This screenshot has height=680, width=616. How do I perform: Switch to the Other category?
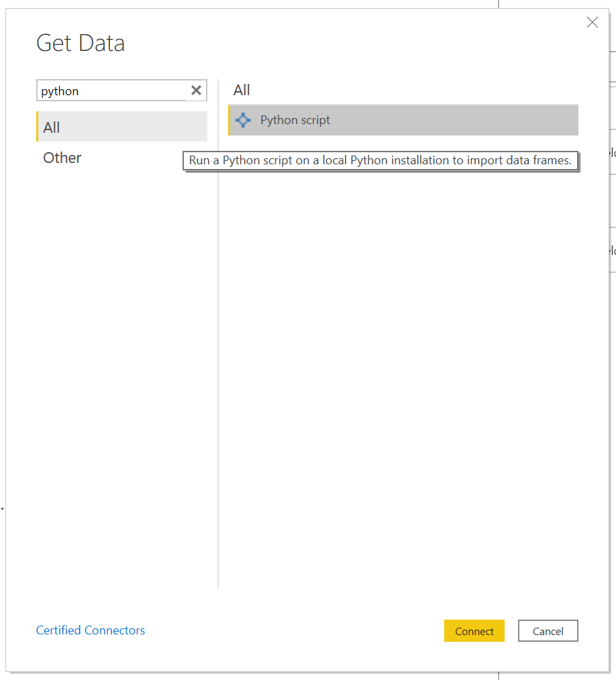pos(62,158)
